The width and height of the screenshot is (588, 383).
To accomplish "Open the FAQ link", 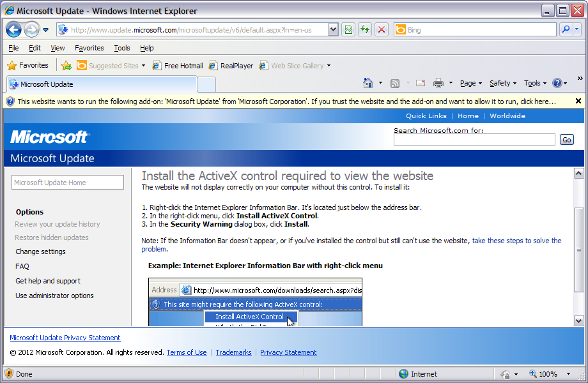I will tap(22, 266).
